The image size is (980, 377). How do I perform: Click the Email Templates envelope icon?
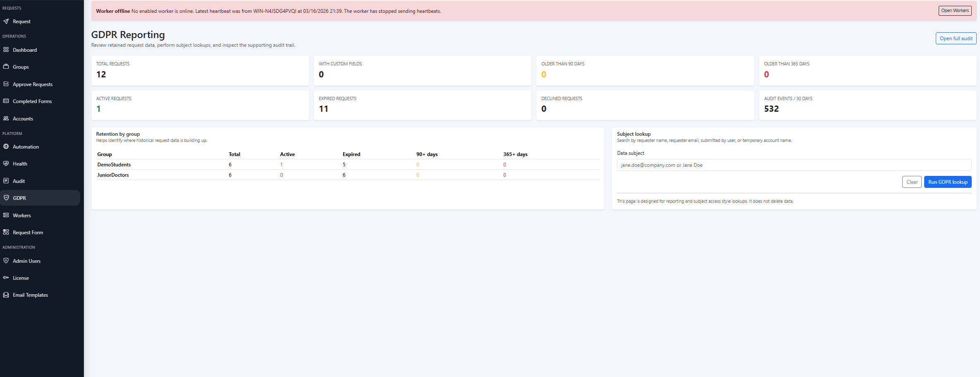6,295
